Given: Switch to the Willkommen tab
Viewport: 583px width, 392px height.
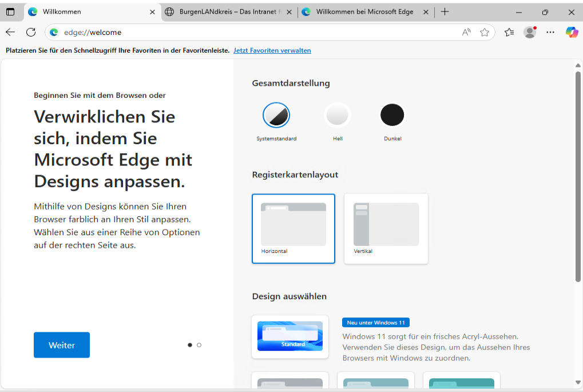Looking at the screenshot, I should (x=92, y=12).
